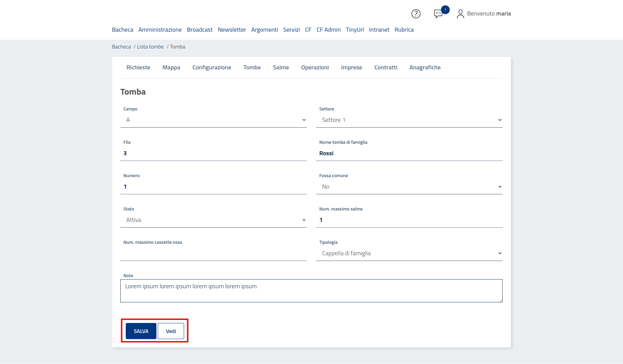Switch to the Mappa tab
Viewport: 623px width, 364px height.
point(171,67)
